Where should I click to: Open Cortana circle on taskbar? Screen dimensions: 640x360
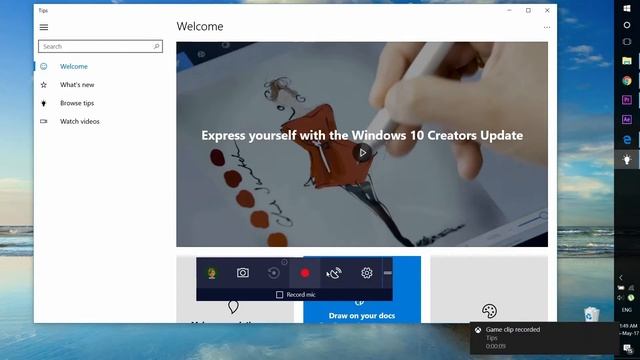[627, 25]
